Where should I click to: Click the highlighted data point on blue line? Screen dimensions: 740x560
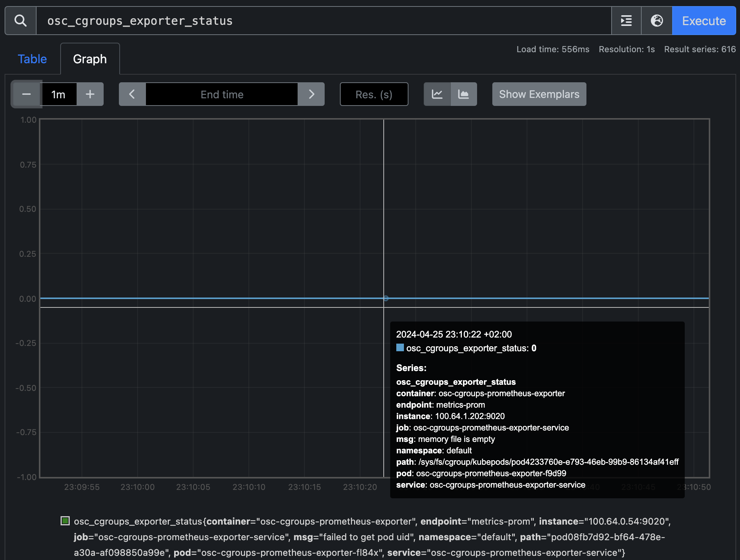[386, 298]
